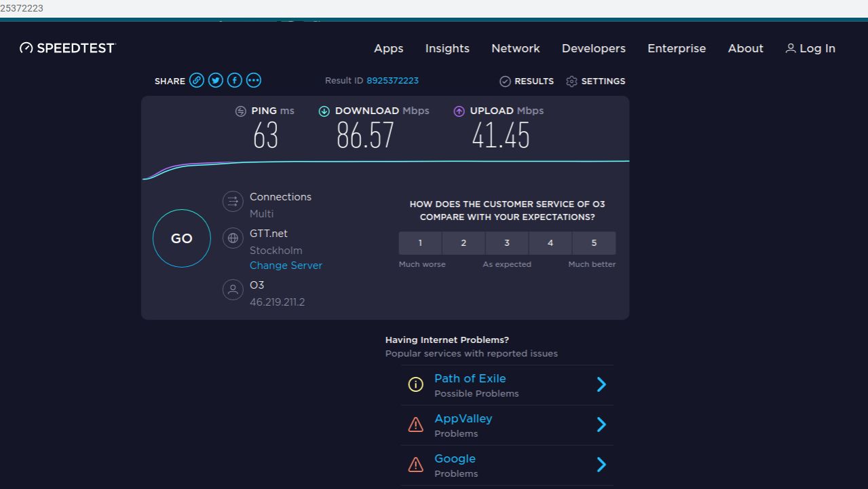This screenshot has height=489, width=868.
Task: Rate customer service 4
Action: tap(550, 243)
